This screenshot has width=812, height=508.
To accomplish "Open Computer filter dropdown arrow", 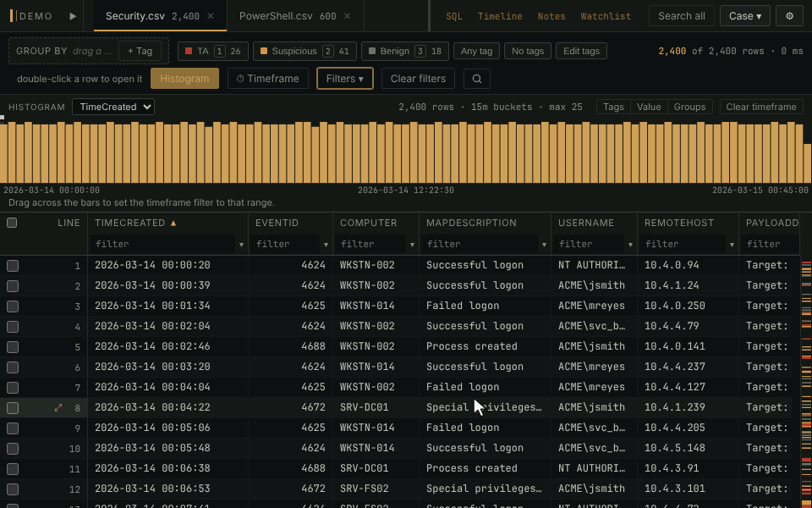I will pyautogui.click(x=412, y=245).
